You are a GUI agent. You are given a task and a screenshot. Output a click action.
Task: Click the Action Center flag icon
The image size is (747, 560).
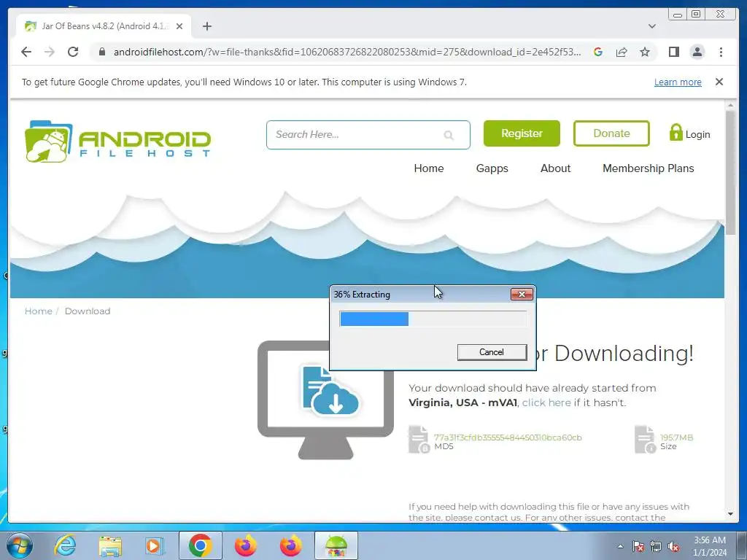pos(638,546)
